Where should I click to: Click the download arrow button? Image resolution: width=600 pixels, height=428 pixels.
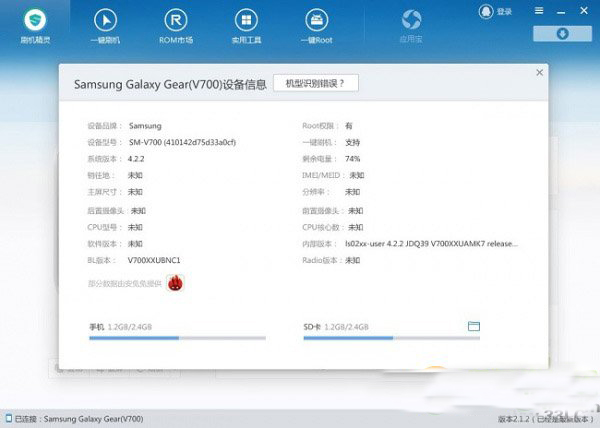[x=562, y=34]
